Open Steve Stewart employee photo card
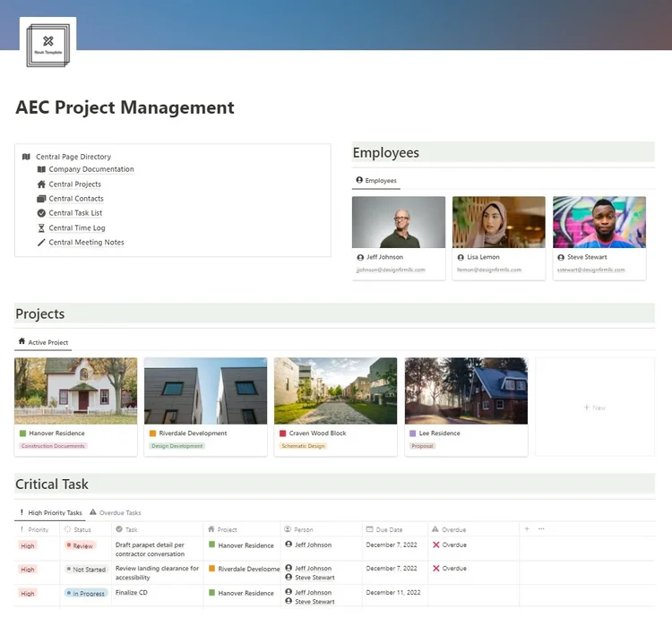This screenshot has height=626, width=672. [x=599, y=222]
